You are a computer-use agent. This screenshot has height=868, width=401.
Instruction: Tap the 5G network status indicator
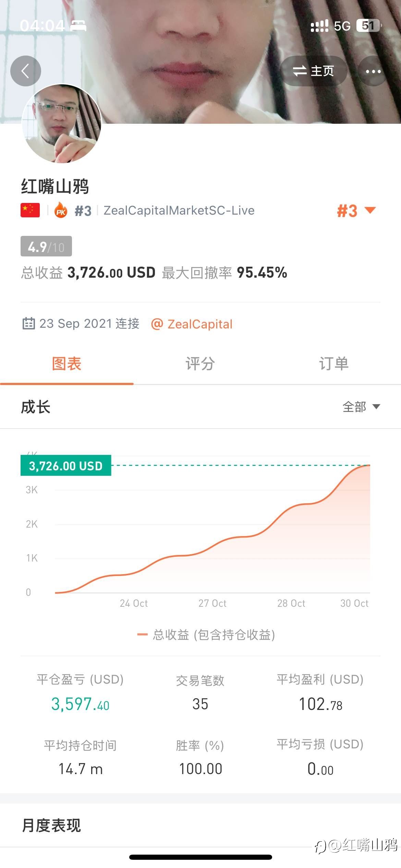[342, 26]
